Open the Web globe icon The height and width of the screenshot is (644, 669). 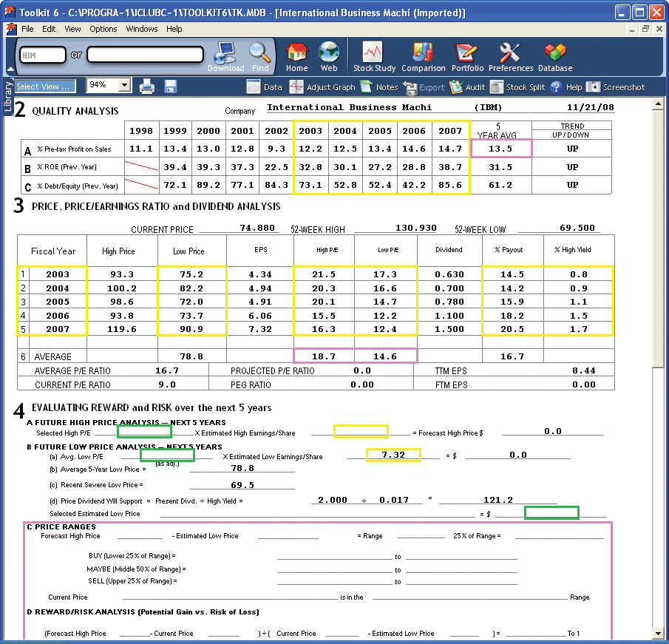(329, 55)
